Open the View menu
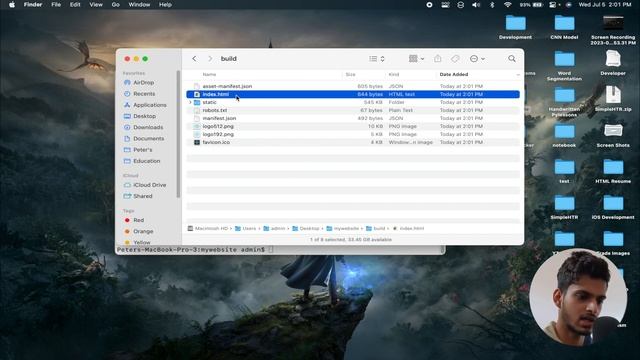This screenshot has width=640, height=360. [x=96, y=5]
